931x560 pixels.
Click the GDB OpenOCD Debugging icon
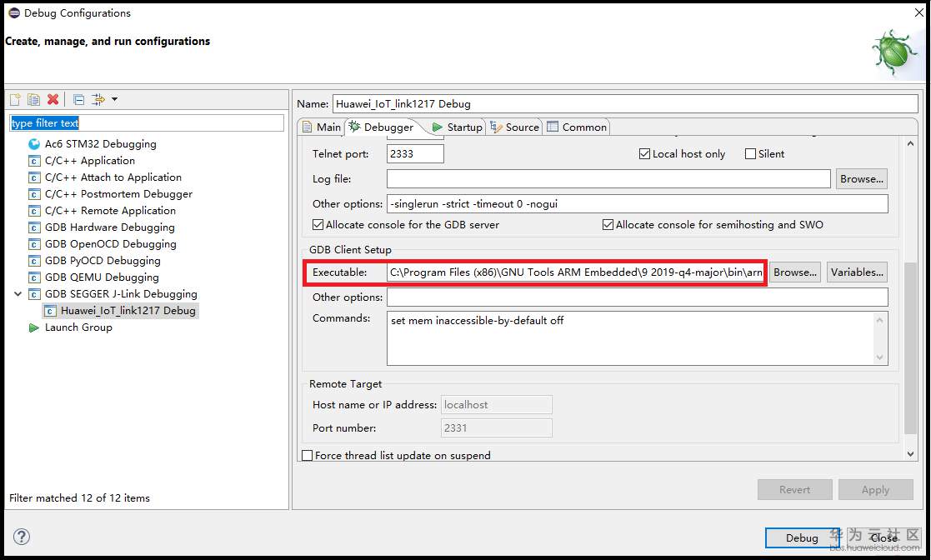pyautogui.click(x=34, y=244)
